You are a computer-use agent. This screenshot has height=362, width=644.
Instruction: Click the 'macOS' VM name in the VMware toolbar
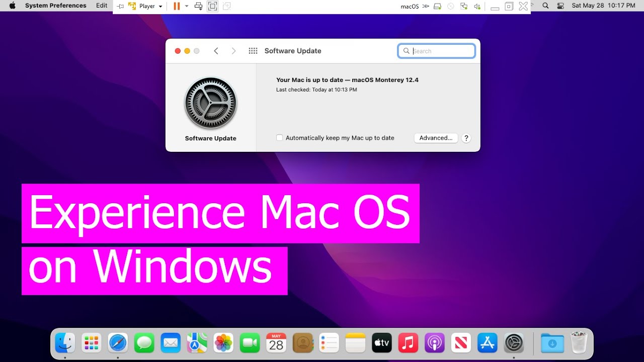pos(410,7)
